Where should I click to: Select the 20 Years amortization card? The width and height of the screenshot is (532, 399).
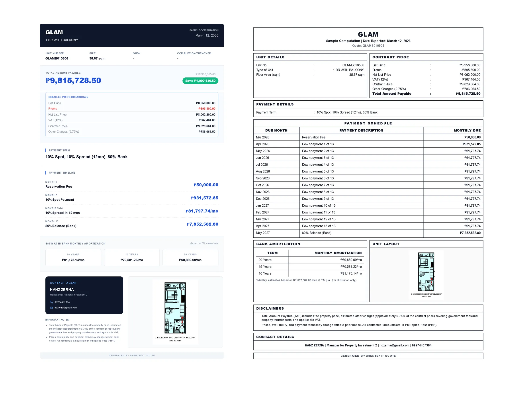point(190,257)
